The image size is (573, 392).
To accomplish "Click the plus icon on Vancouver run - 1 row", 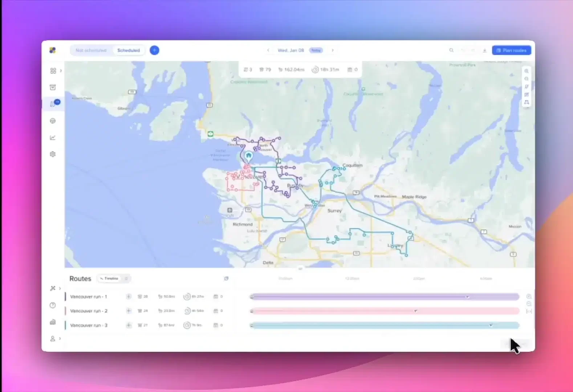I will (129, 297).
